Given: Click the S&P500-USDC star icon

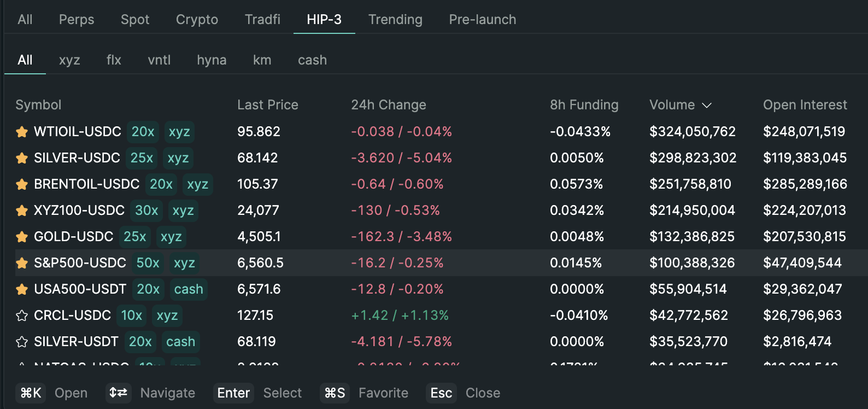Looking at the screenshot, I should pyautogui.click(x=22, y=263).
